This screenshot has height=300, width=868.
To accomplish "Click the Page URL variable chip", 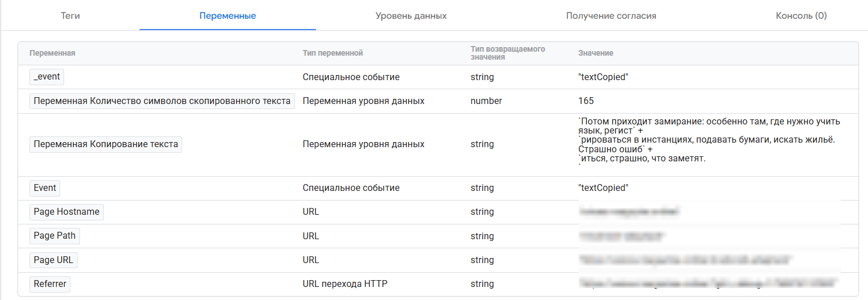I will [53, 260].
